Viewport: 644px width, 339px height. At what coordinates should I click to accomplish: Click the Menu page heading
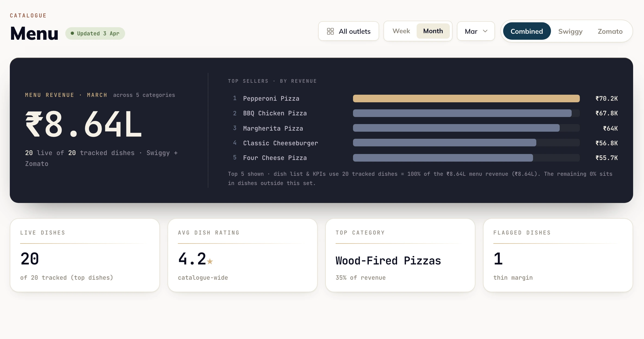(34, 33)
